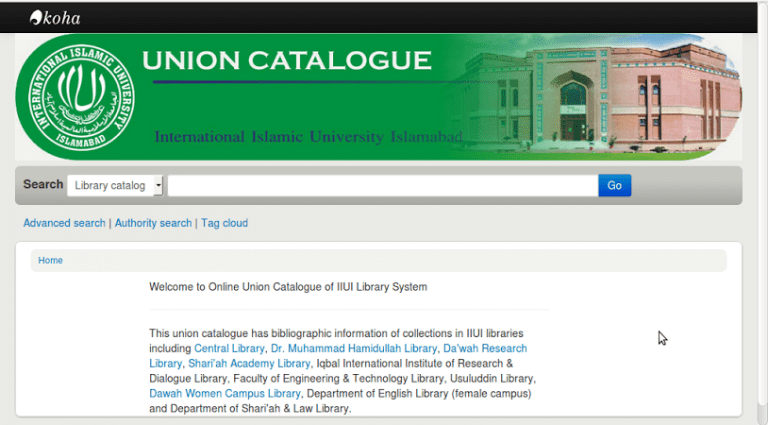
Task: Click the Search label beside the dropdown
Action: pyautogui.click(x=43, y=185)
